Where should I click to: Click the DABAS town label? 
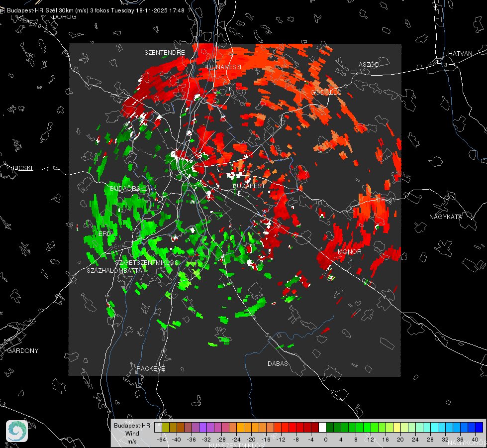point(278,363)
